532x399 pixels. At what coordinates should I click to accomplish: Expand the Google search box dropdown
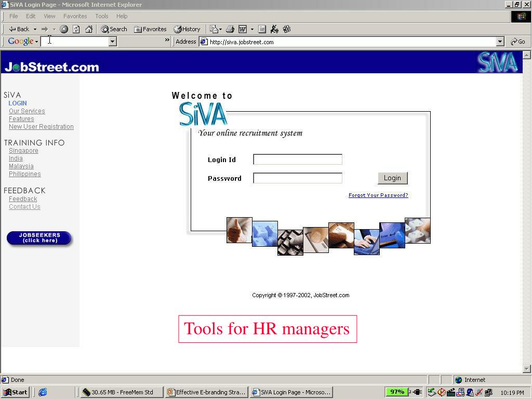tap(113, 42)
